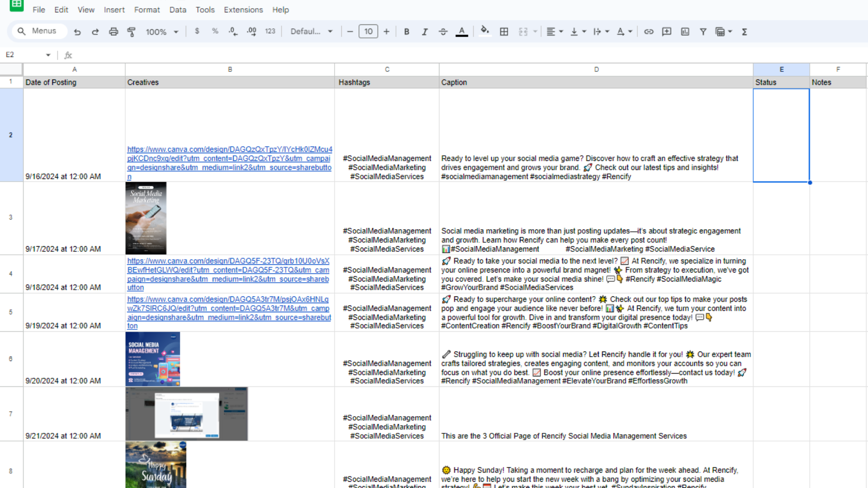Click the Undo icon

pos(77,32)
